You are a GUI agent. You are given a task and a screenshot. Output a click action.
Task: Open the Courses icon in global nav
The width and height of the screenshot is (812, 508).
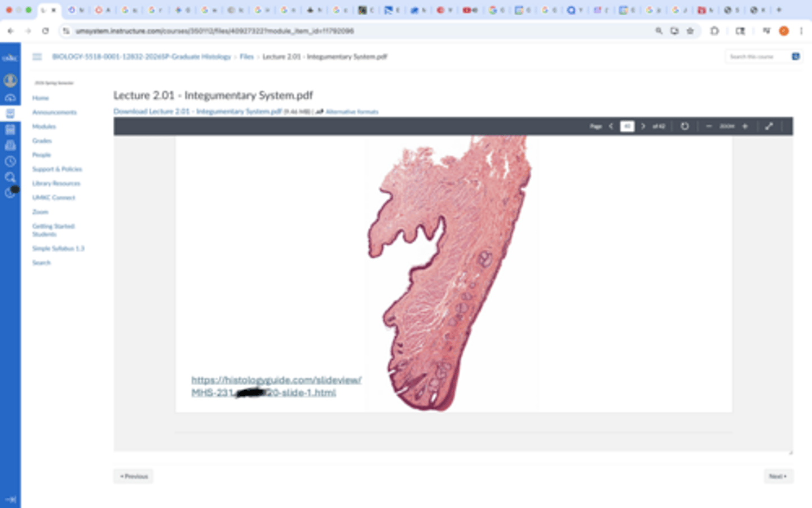point(10,113)
